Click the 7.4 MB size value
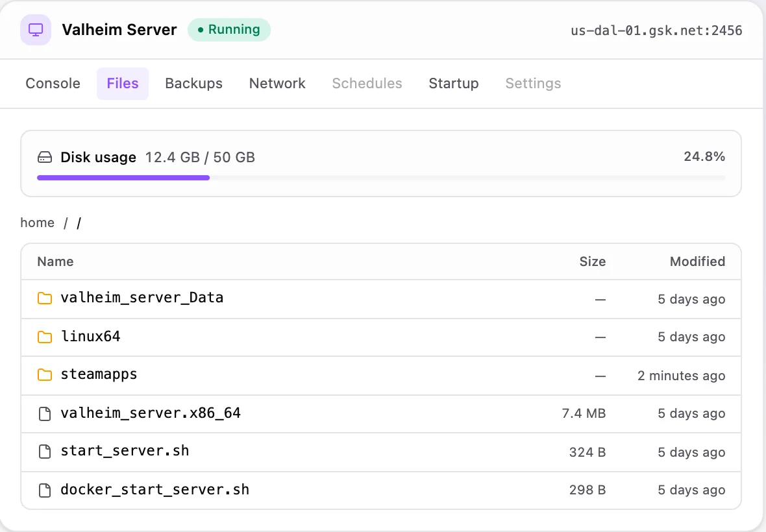The width and height of the screenshot is (766, 532). coord(584,413)
